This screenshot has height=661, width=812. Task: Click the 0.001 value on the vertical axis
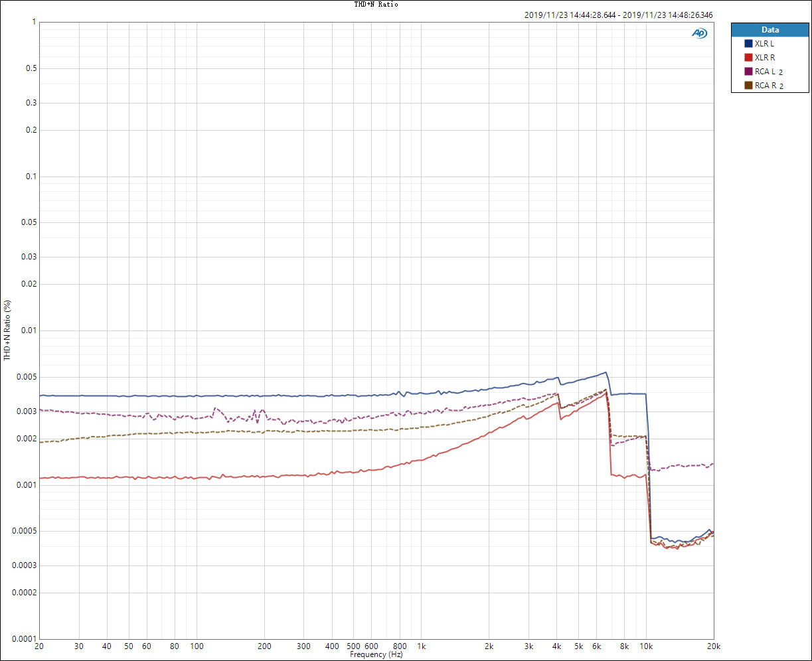[x=25, y=484]
